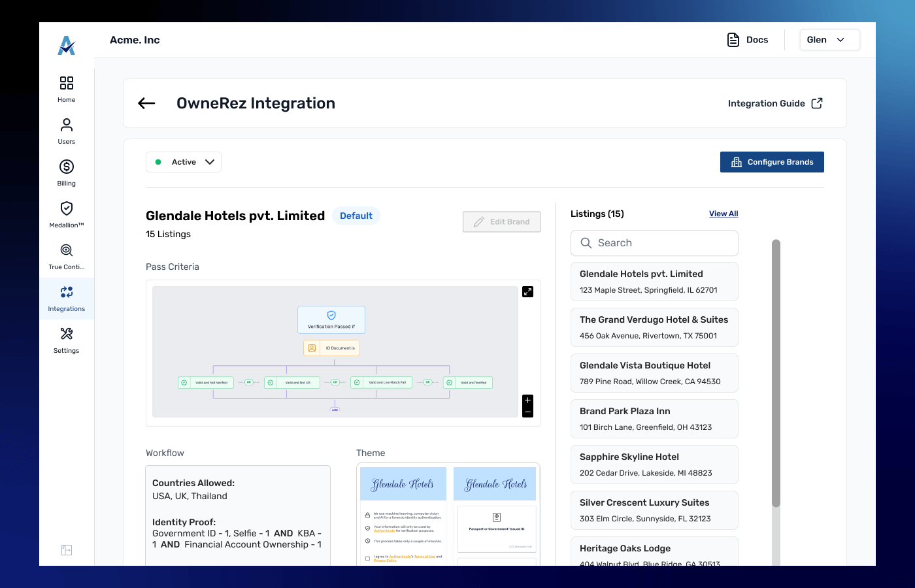Open the True Continuous section

click(x=67, y=257)
